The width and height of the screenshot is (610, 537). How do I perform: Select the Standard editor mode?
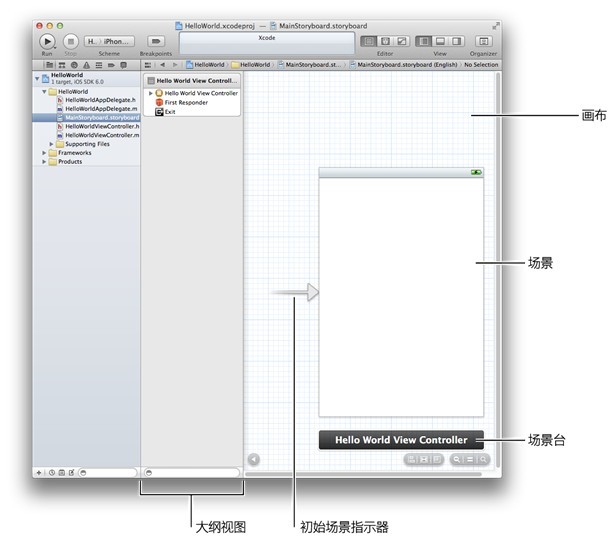(x=369, y=41)
